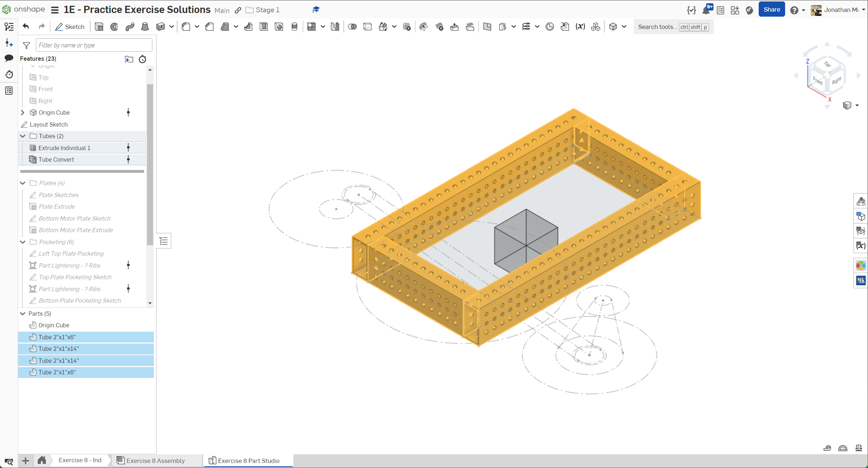Open the Exercise 8 Part Studio tab
The width and height of the screenshot is (868, 468).
point(248,460)
